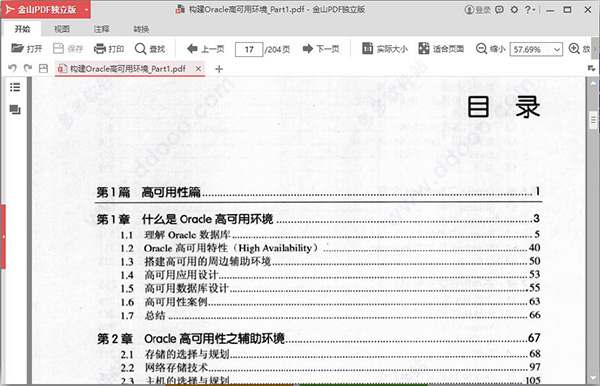Click the small save icon beside redo
This screenshot has height=386, width=600.
43,68
